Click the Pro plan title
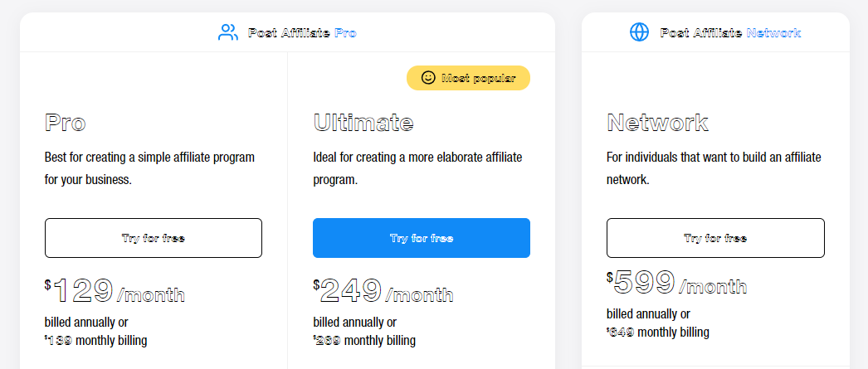Screen dimensions: 868x369 (x=66, y=122)
